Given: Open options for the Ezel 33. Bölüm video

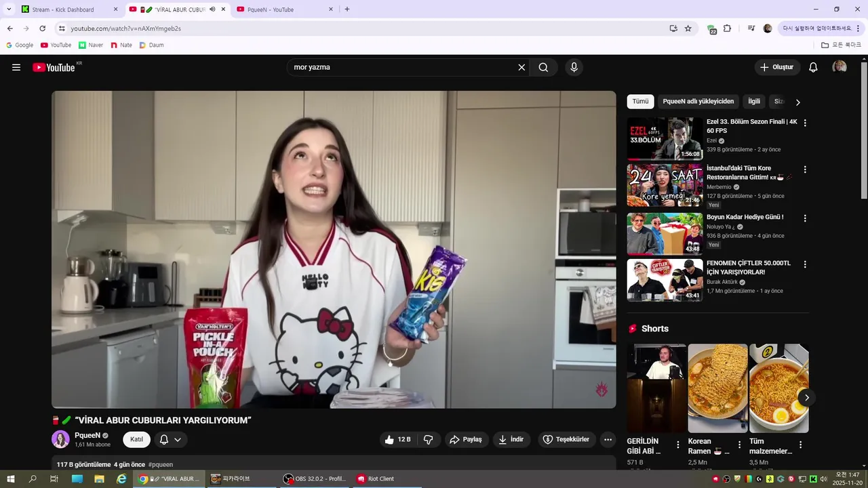Looking at the screenshot, I should [805, 123].
